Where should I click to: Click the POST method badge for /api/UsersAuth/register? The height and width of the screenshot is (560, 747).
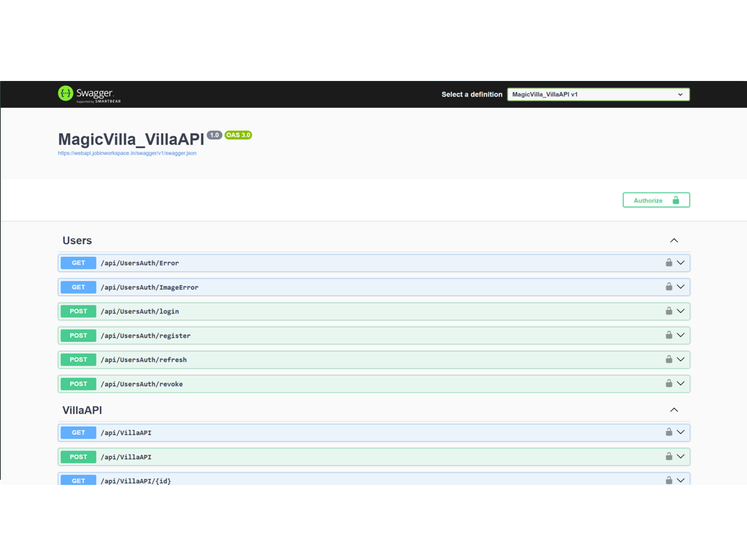(x=78, y=335)
